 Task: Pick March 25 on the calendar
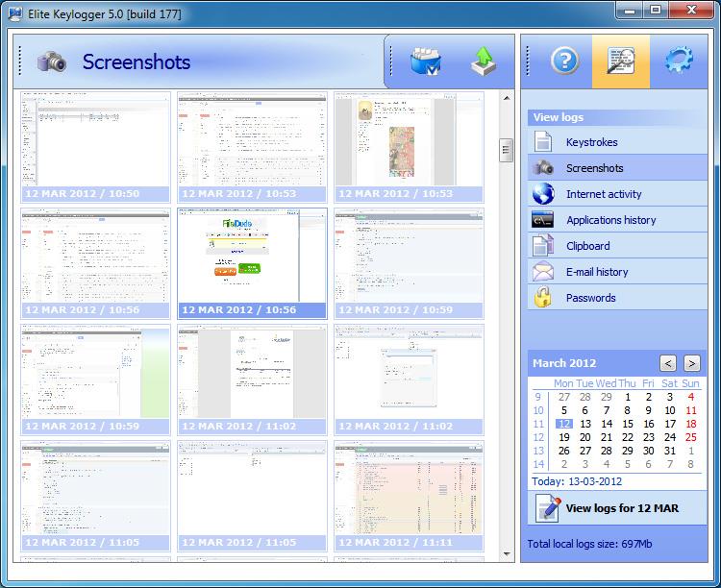pos(690,437)
